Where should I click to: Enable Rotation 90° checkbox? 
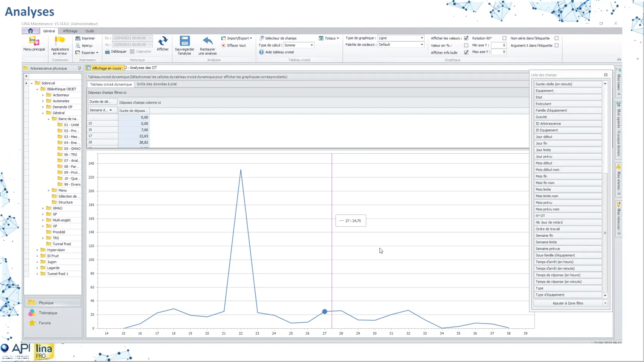pyautogui.click(x=504, y=38)
